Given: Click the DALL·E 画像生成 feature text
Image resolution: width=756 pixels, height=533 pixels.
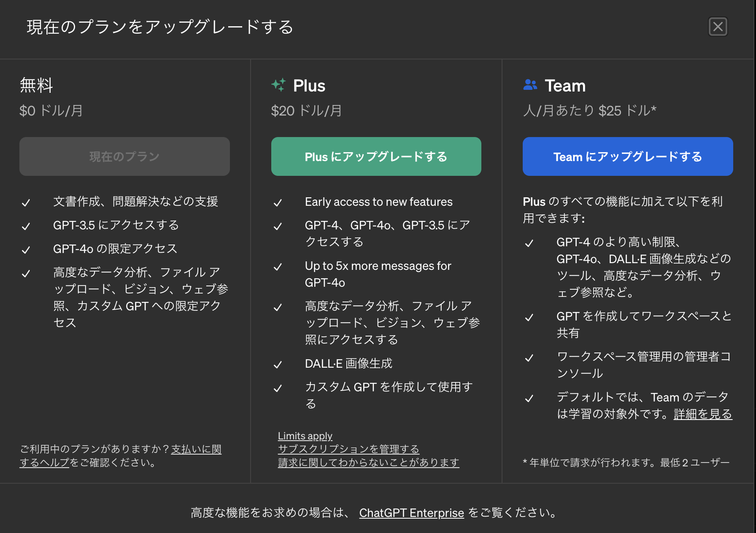Looking at the screenshot, I should (x=348, y=363).
